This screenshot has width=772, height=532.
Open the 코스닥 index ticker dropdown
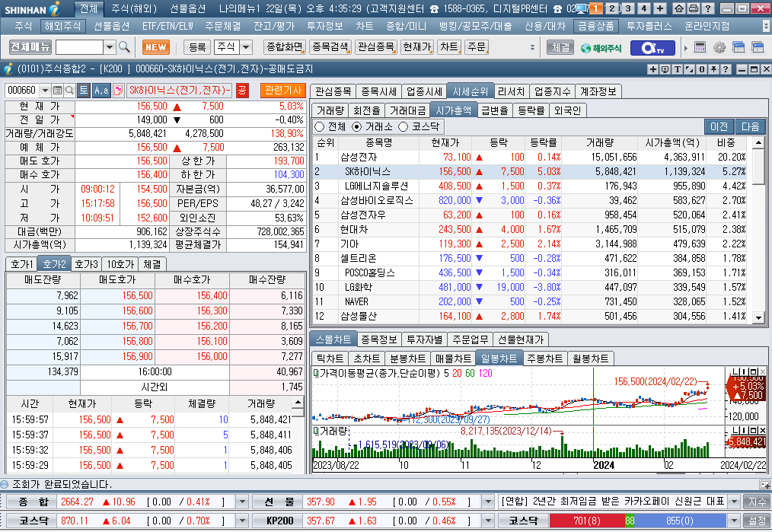242,521
